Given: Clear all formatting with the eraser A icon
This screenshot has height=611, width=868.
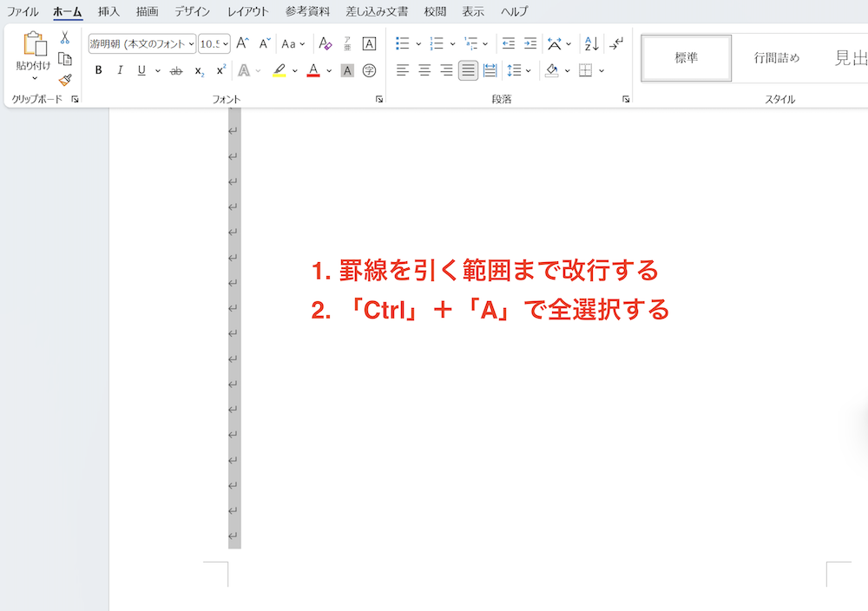Looking at the screenshot, I should [x=325, y=43].
